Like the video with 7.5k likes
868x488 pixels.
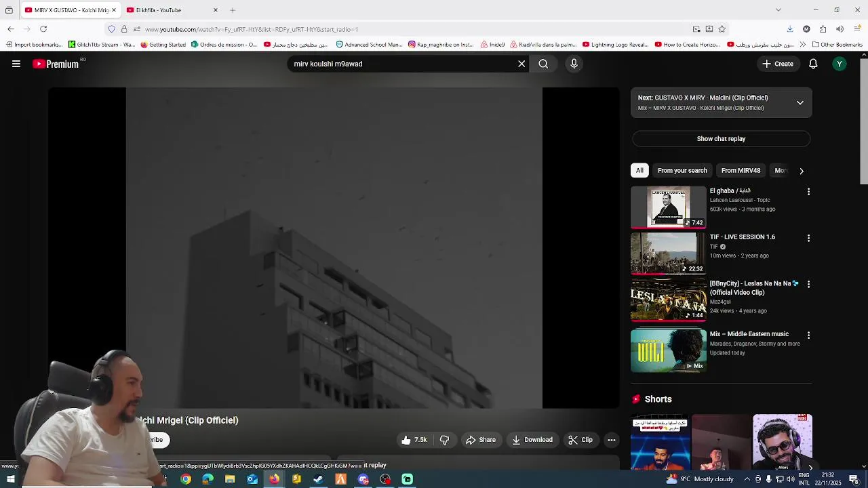click(414, 440)
